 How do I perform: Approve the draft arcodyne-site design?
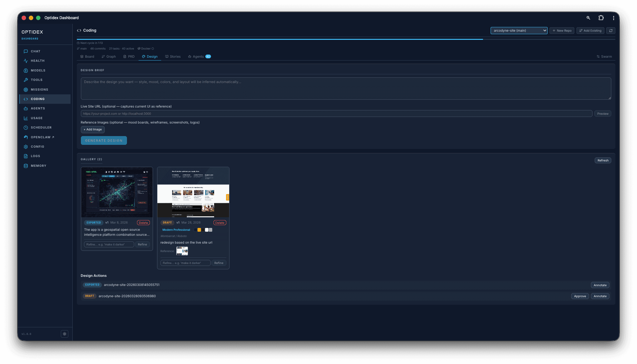580,296
